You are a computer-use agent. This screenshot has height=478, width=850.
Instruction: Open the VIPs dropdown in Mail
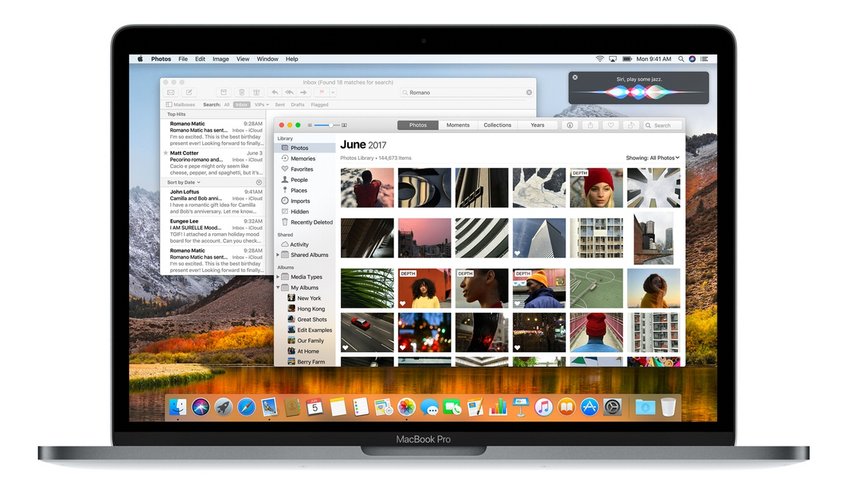(261, 105)
